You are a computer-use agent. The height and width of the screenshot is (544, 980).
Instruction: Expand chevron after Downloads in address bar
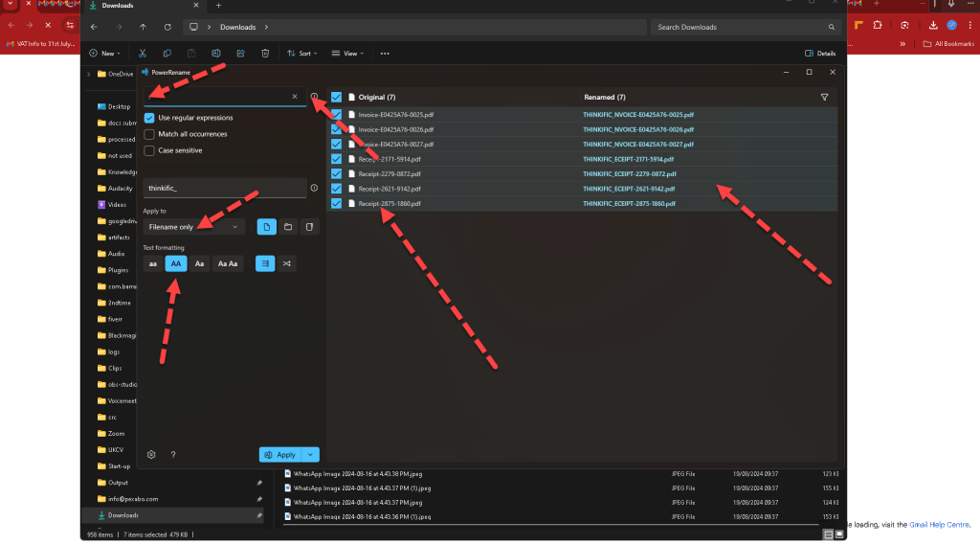coord(266,27)
